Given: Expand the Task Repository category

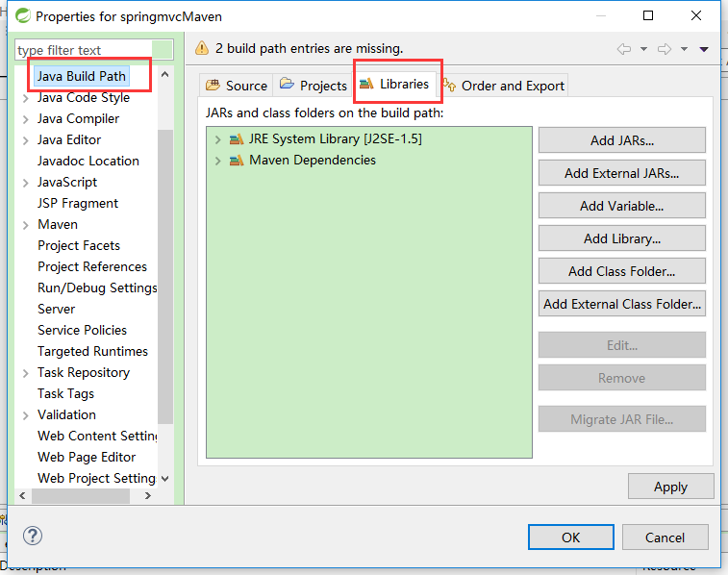Looking at the screenshot, I should pos(26,373).
